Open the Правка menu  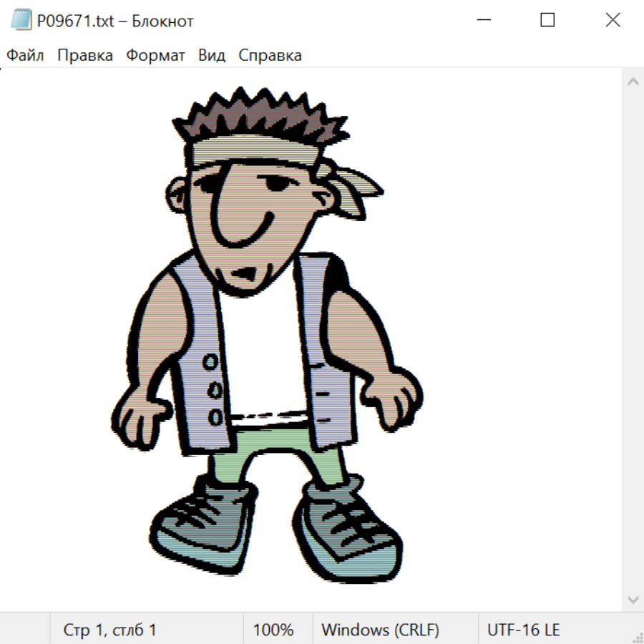tap(85, 56)
